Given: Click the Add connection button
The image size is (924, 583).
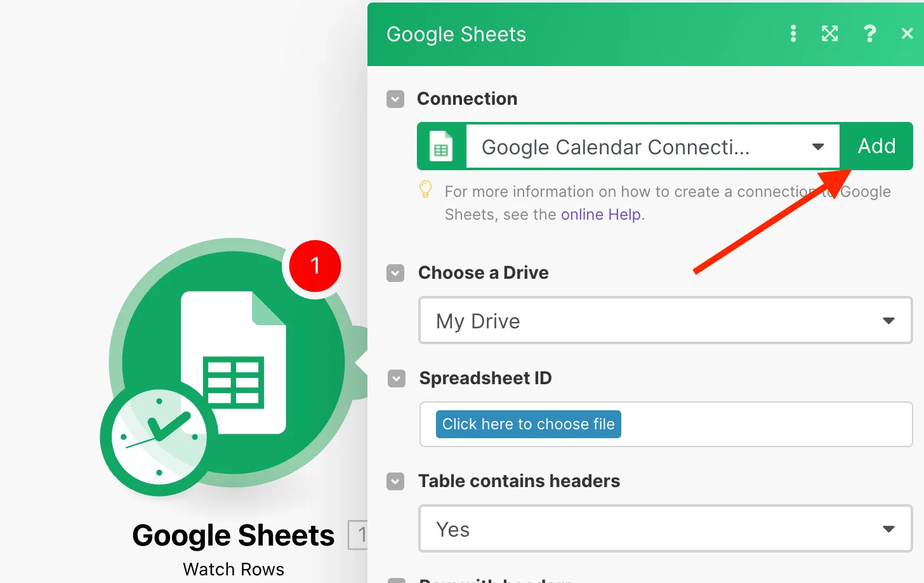Looking at the screenshot, I should pos(876,146).
